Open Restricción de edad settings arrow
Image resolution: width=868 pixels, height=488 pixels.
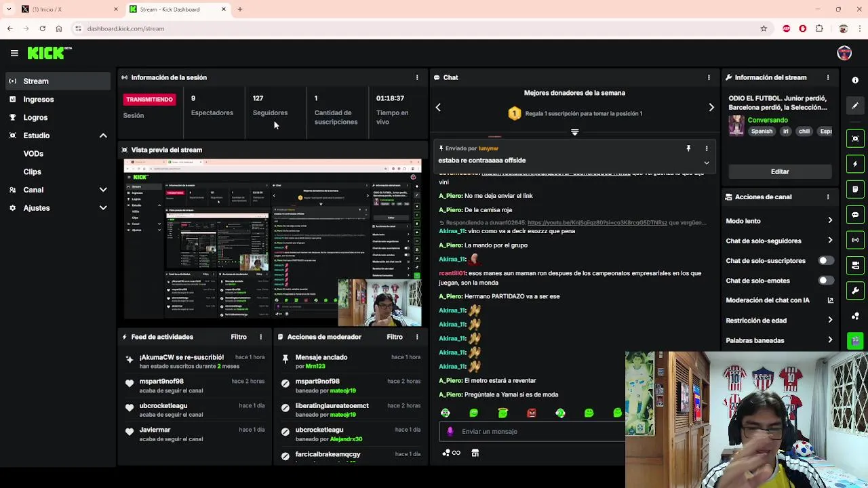tap(830, 320)
